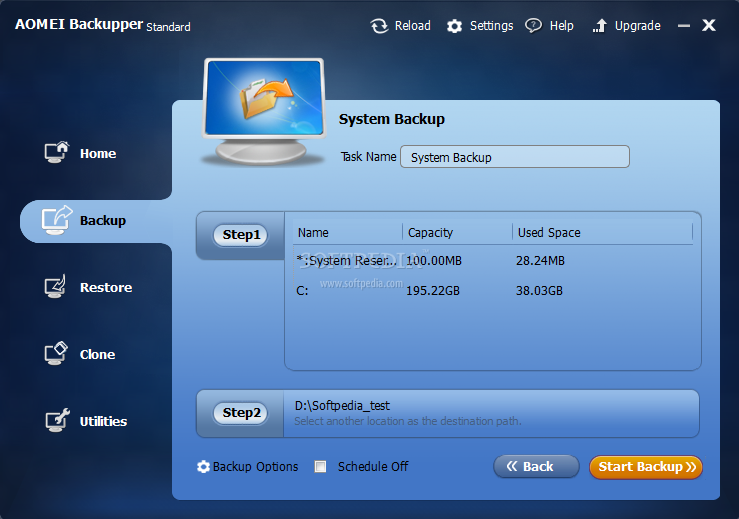
Task: Click the Name column header
Action: [313, 233]
